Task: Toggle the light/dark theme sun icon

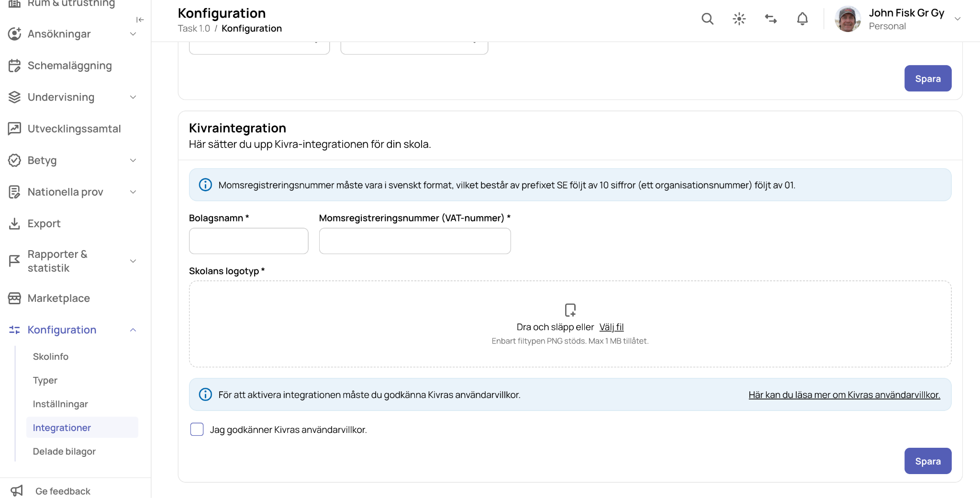Action: (739, 19)
